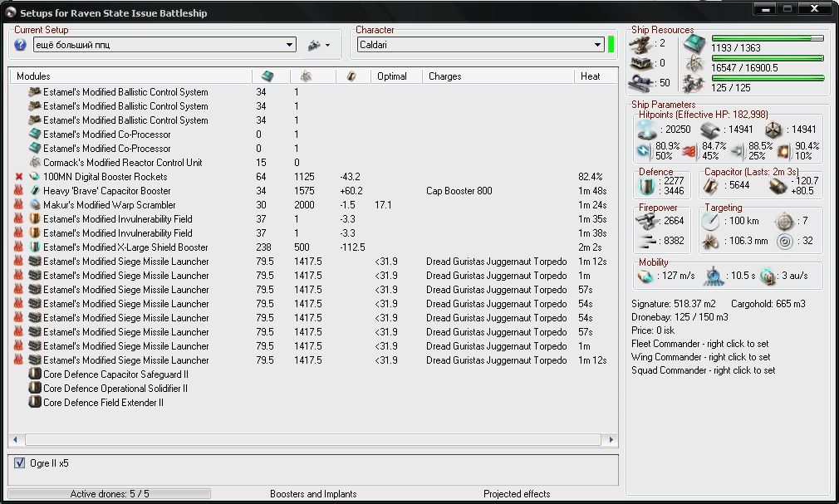Screen dimensions: 839x504
Task: Toggle overheat status on Makur's Modified Warp Scrambler
Action: (19, 205)
